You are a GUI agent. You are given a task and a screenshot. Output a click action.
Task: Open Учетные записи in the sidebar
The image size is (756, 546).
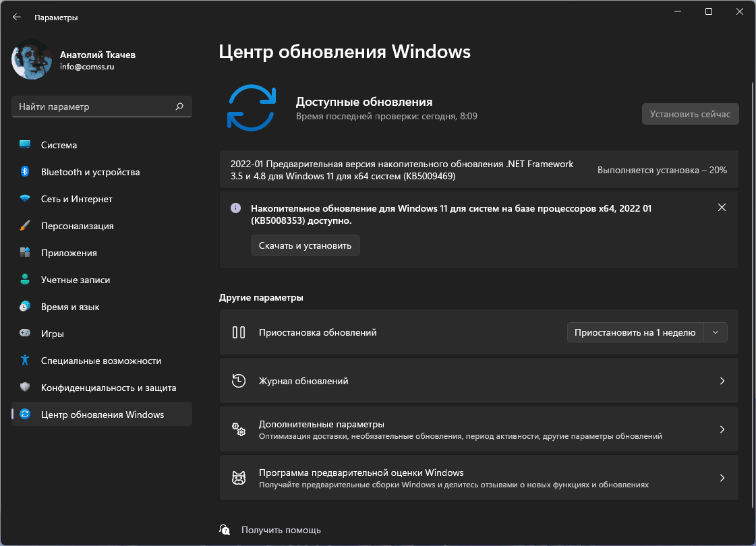pos(75,280)
